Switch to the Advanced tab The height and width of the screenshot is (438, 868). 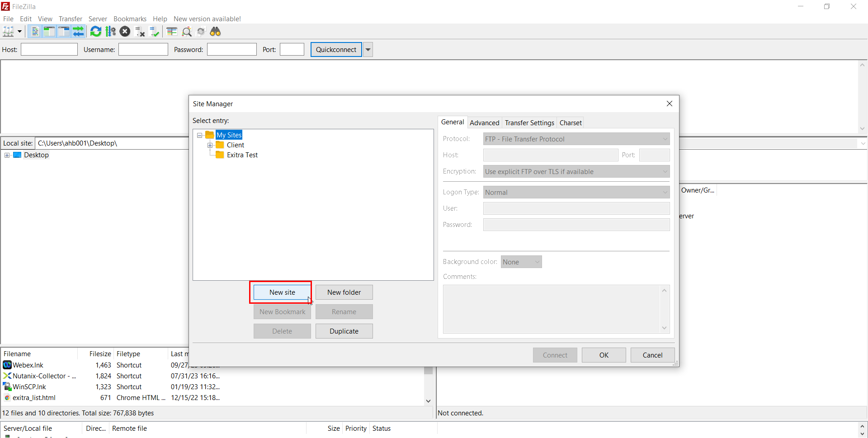coord(485,123)
